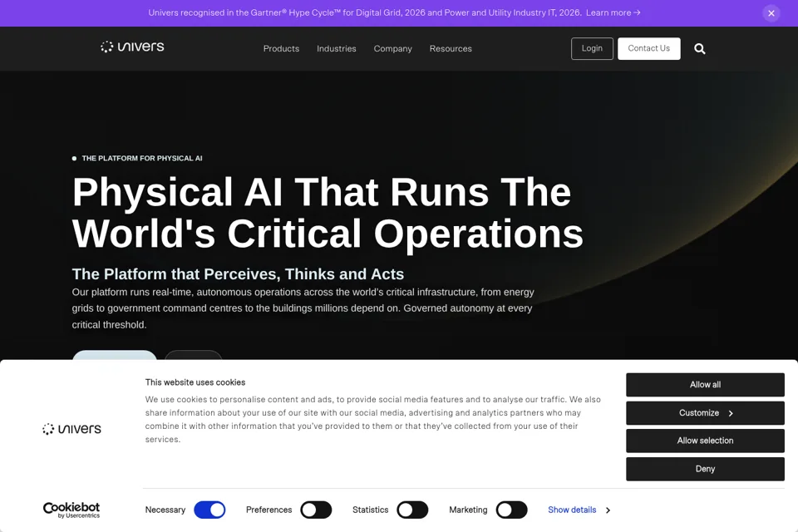Viewport: 798px width, 532px height.
Task: Open the Products menu
Action: [x=281, y=48]
